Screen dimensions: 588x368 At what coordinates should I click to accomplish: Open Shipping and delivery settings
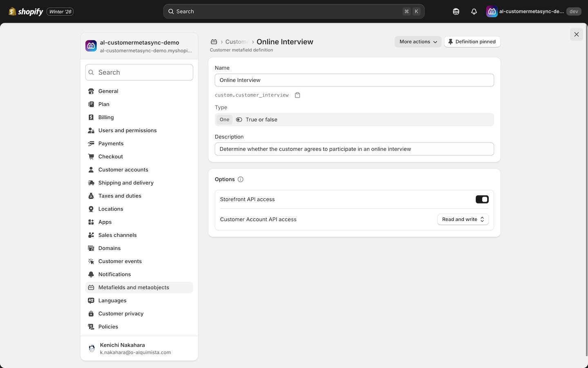[126, 183]
